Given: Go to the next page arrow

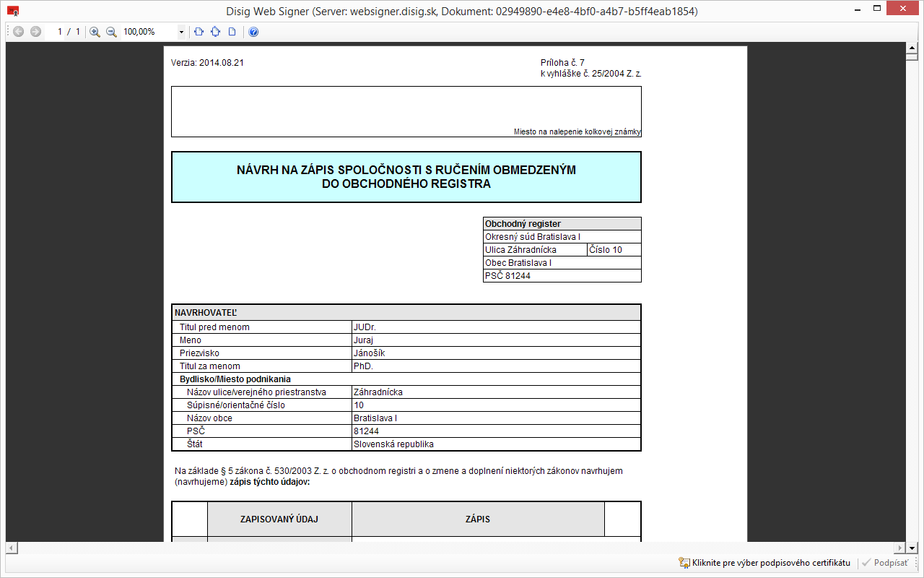Looking at the screenshot, I should click(x=35, y=32).
